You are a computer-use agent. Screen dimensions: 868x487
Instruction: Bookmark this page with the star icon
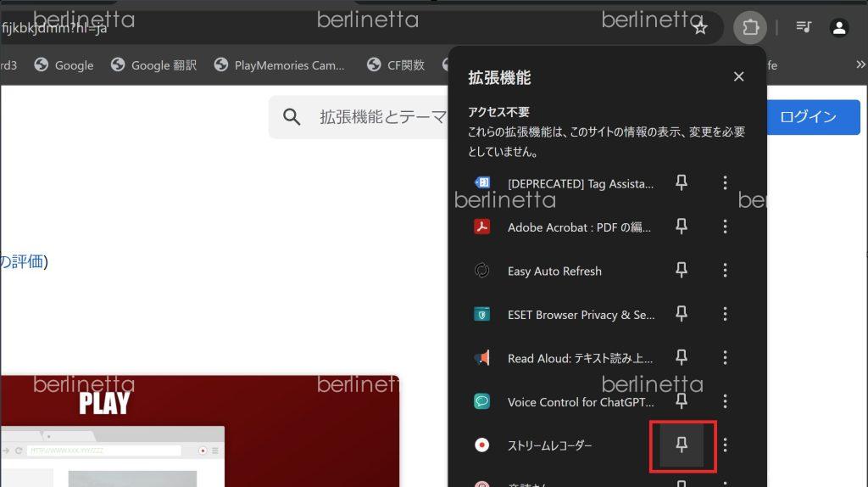[x=700, y=28]
